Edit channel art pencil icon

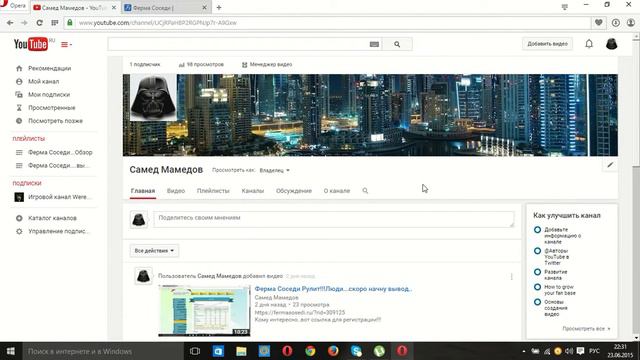(610, 165)
